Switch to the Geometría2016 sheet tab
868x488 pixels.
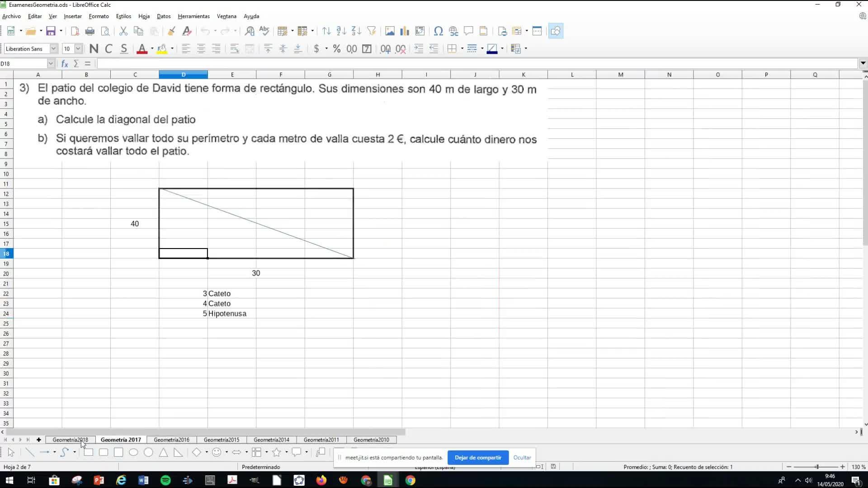coord(171,440)
